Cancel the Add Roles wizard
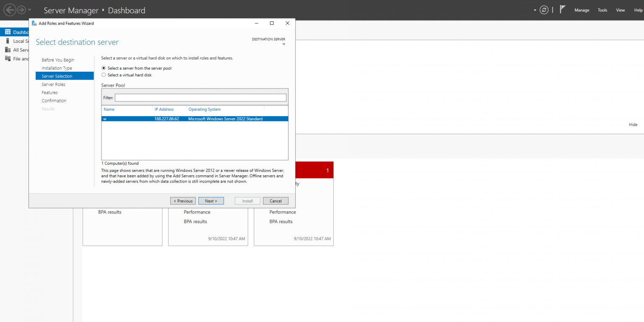The width and height of the screenshot is (644, 322). pos(275,200)
